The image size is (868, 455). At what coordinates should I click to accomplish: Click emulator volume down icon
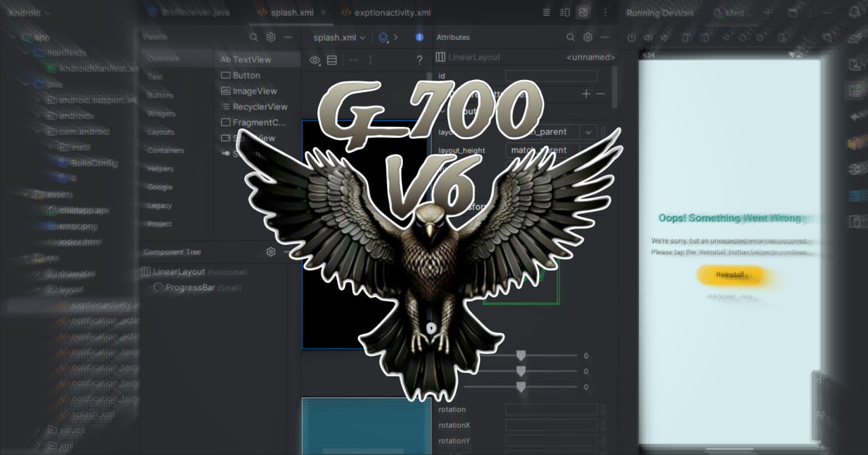pos(664,38)
